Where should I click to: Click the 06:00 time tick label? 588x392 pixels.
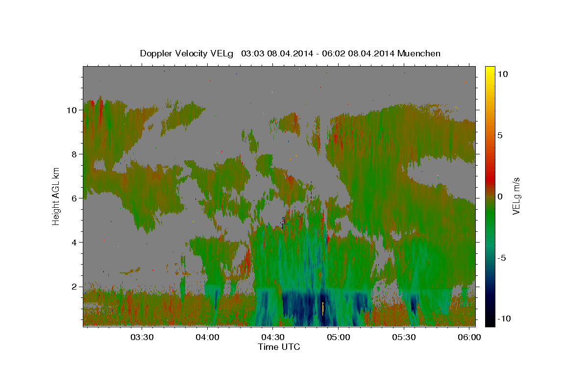(x=469, y=337)
